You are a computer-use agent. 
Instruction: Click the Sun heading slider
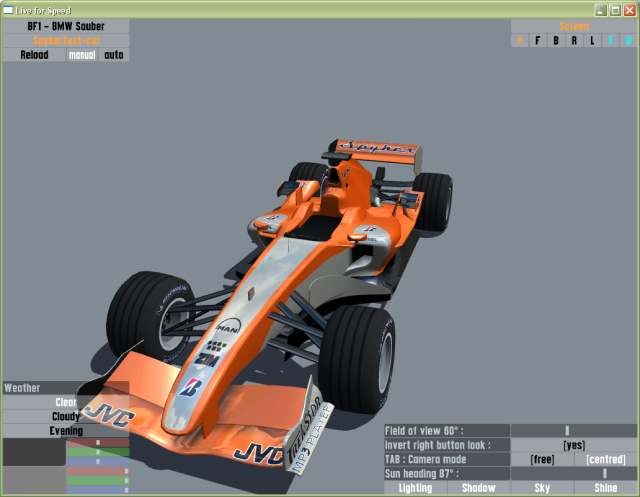pos(573,473)
